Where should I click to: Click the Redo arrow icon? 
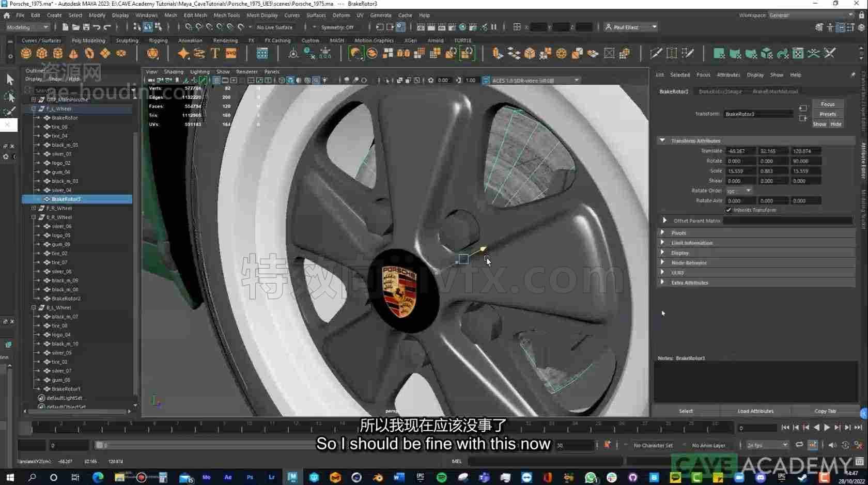click(107, 27)
